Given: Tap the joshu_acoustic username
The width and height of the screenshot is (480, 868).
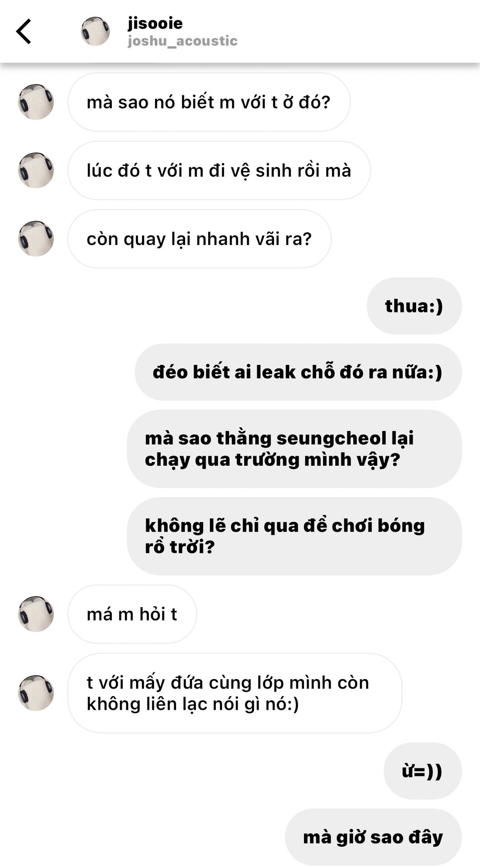Looking at the screenshot, I should (x=182, y=41).
